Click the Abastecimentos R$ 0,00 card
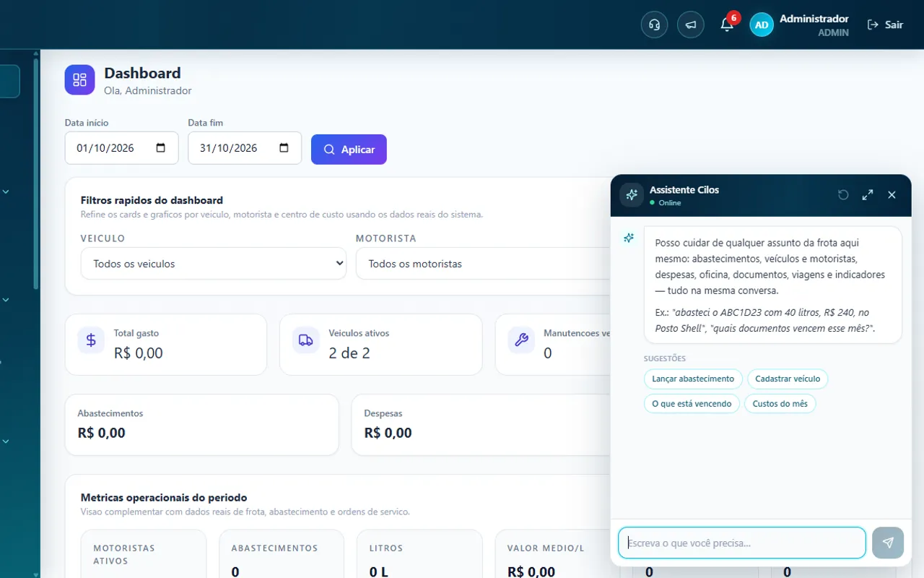The height and width of the screenshot is (578, 924). (x=201, y=425)
